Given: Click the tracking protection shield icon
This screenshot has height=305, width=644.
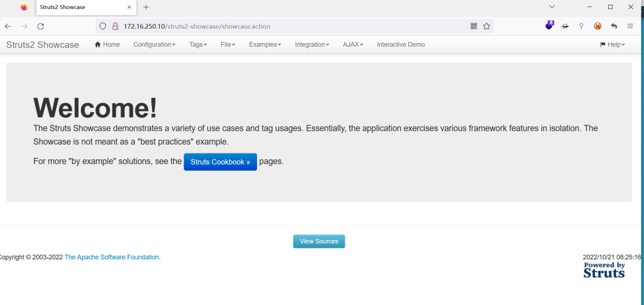Looking at the screenshot, I should [103, 26].
